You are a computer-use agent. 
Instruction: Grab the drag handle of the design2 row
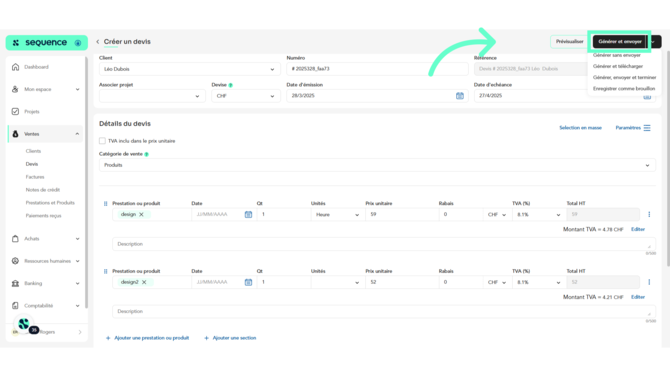(106, 271)
